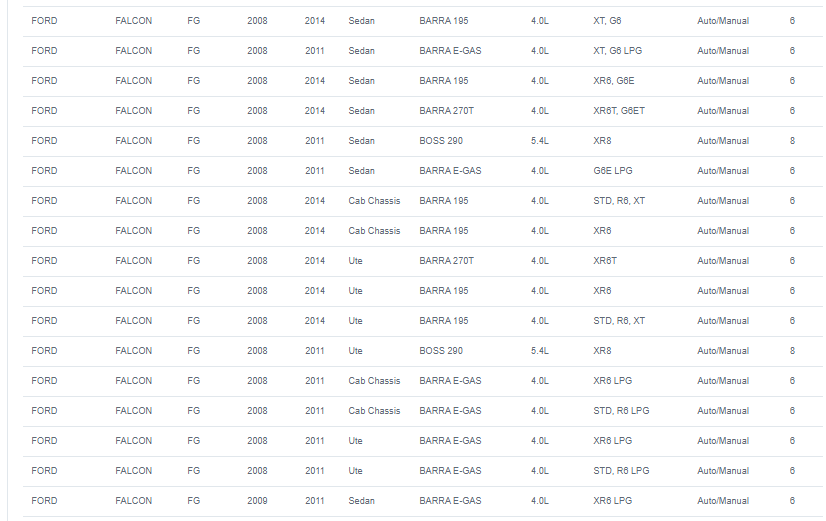Select 2014 end year in the XT, G6 row
Screen dimensions: 826x521
coord(314,21)
